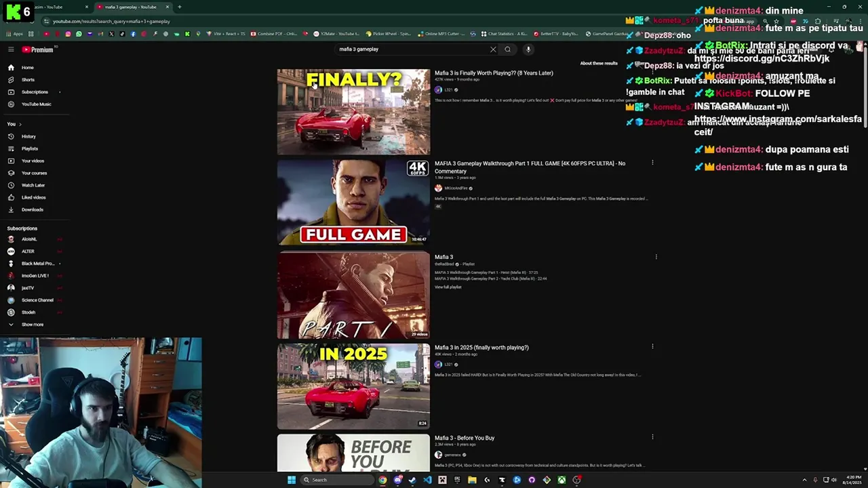Open Shorts from the sidebar
This screenshot has width=868, height=488.
pyautogui.click(x=28, y=80)
